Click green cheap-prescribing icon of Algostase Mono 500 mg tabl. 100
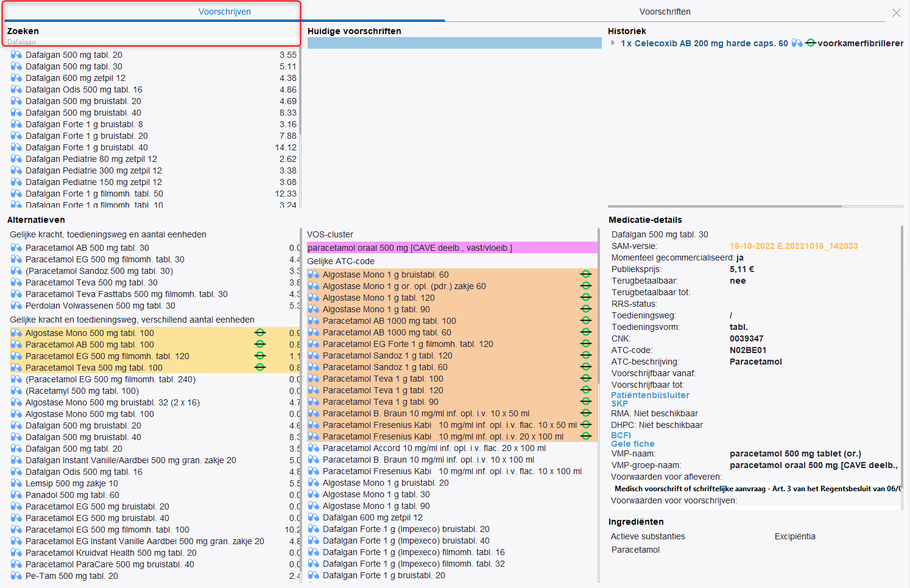 (x=260, y=332)
